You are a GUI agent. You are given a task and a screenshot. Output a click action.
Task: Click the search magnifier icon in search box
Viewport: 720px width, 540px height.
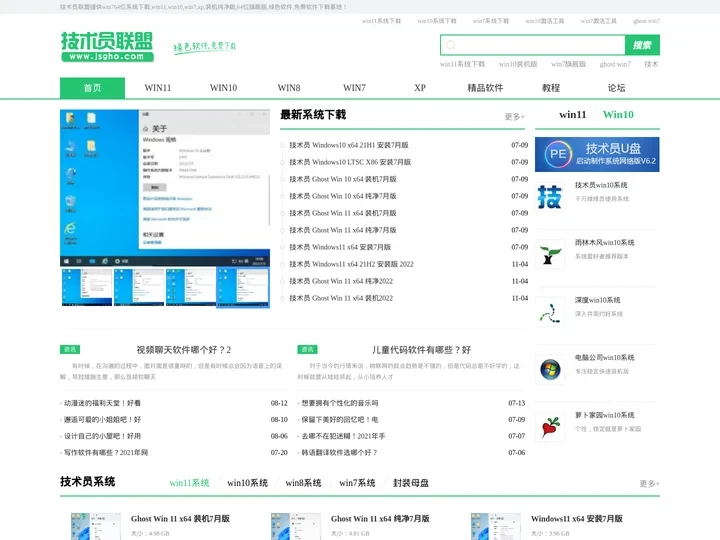[450, 45]
